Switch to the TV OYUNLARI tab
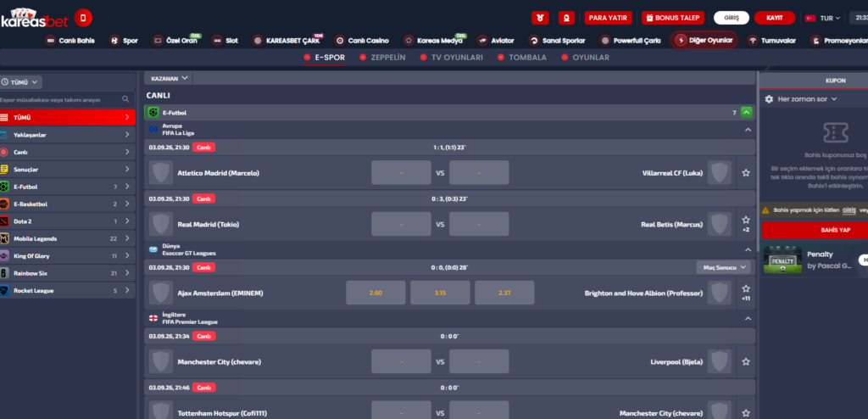Image resolution: width=868 pixels, height=419 pixels. (451, 58)
